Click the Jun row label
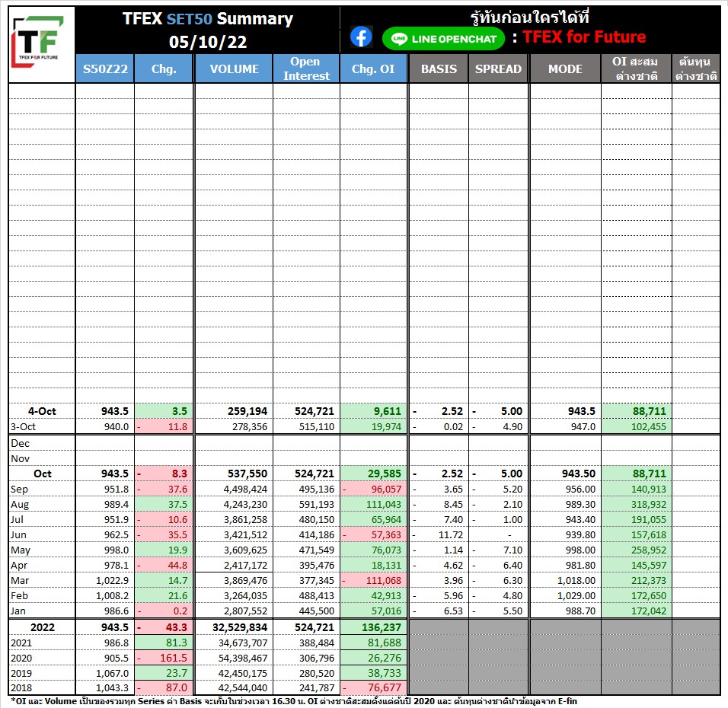Viewport: 728px width, 708px height. click(x=18, y=535)
